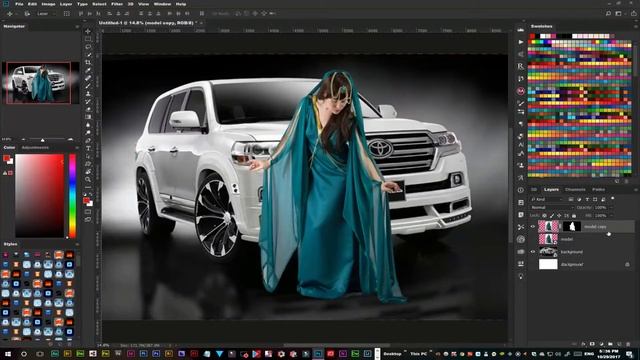Open the Normal blend mode dropdown
This screenshot has height=360, width=640.
click(551, 207)
